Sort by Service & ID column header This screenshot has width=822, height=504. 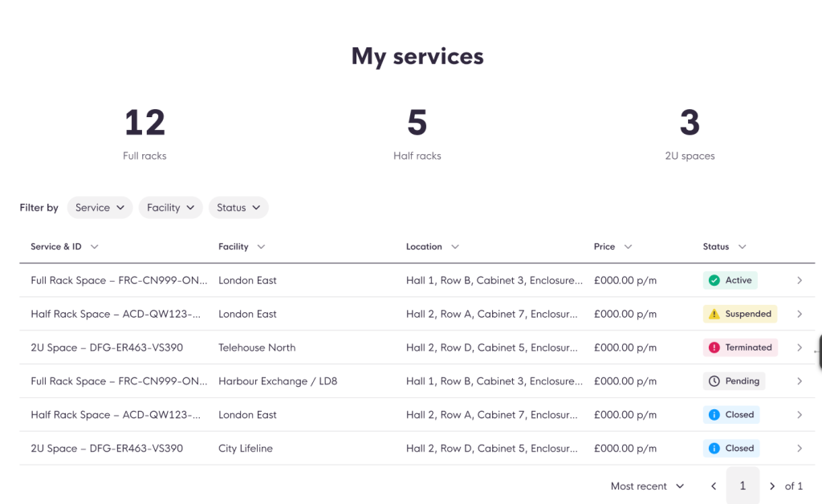coord(64,246)
